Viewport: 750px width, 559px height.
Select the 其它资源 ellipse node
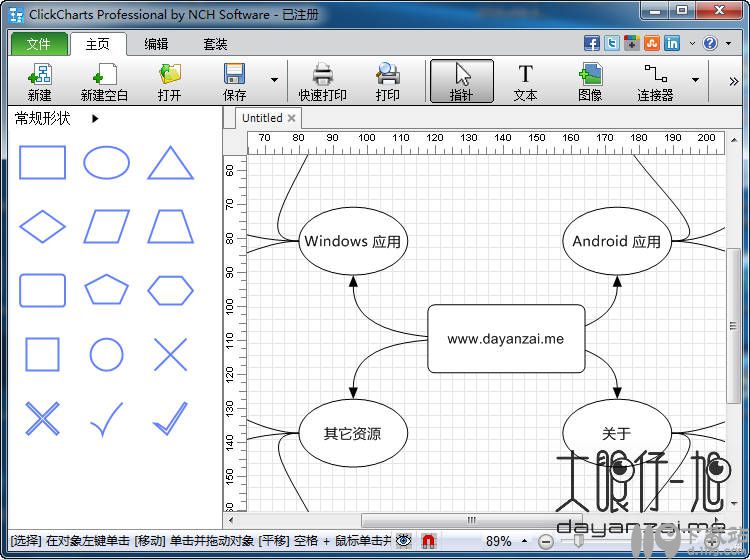(x=353, y=433)
